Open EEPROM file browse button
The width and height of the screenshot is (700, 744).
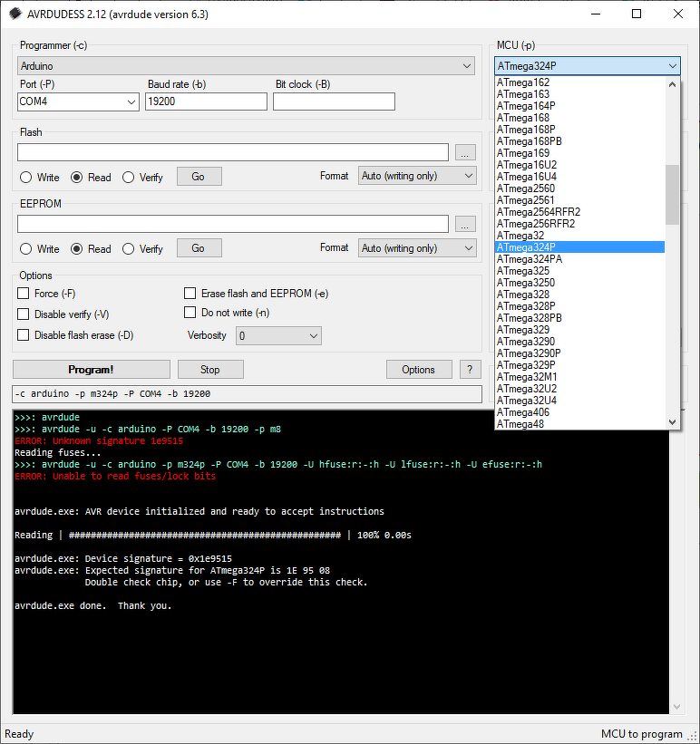pyautogui.click(x=465, y=224)
